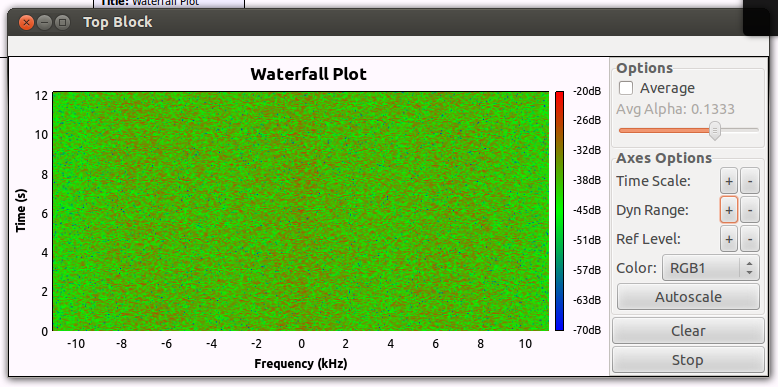Image resolution: width=778 pixels, height=387 pixels.
Task: Click the dB color scale bar
Action: click(559, 211)
